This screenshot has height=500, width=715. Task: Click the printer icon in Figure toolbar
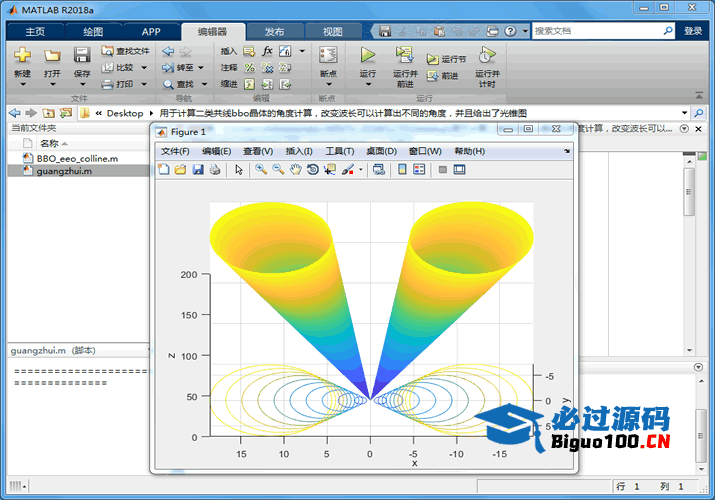pyautogui.click(x=215, y=170)
